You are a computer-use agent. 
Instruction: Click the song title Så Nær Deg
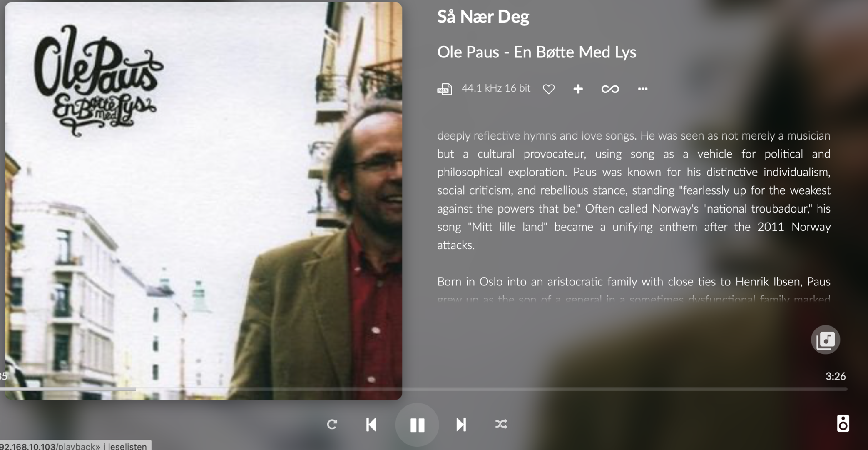(x=483, y=17)
